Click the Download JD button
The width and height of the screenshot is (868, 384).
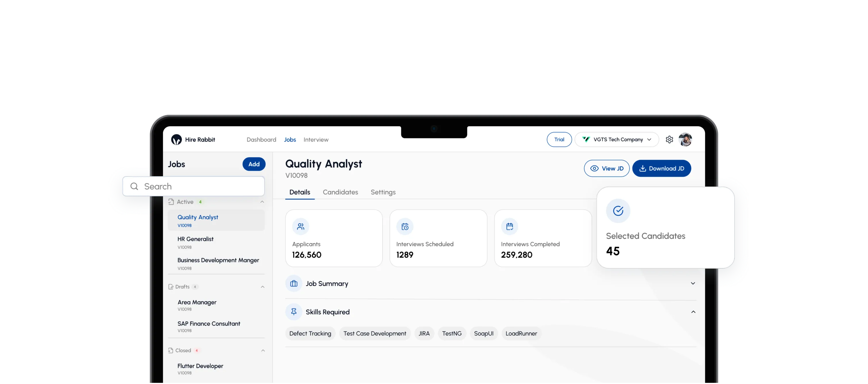pyautogui.click(x=661, y=168)
